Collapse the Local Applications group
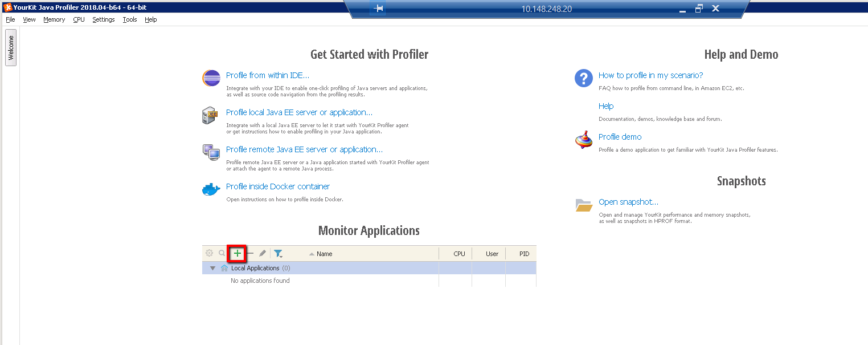Screen dimensions: 868x345 212,268
